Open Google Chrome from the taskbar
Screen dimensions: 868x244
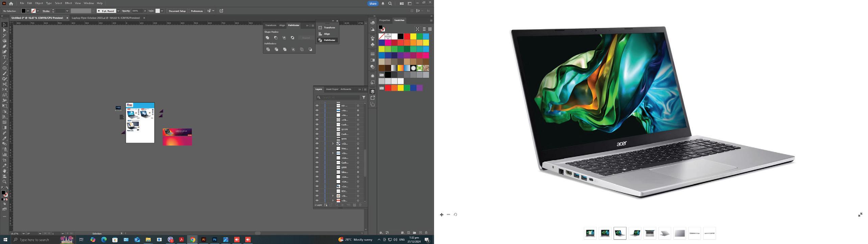192,240
